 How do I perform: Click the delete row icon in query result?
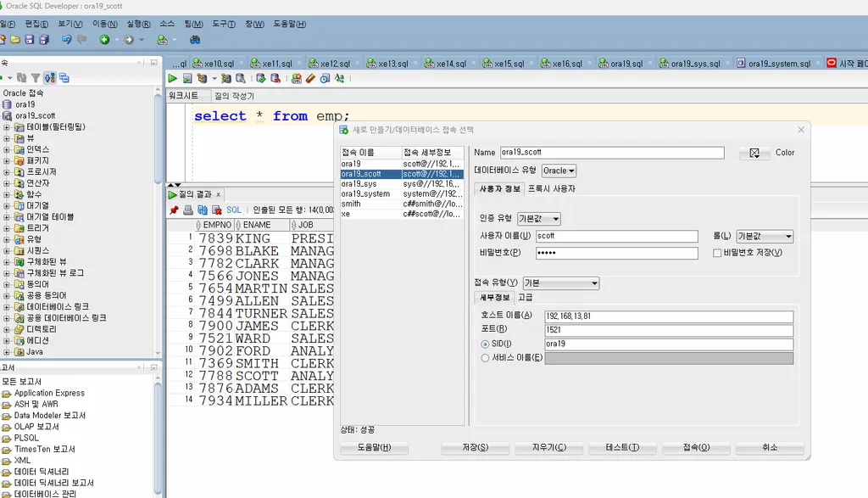coord(217,210)
